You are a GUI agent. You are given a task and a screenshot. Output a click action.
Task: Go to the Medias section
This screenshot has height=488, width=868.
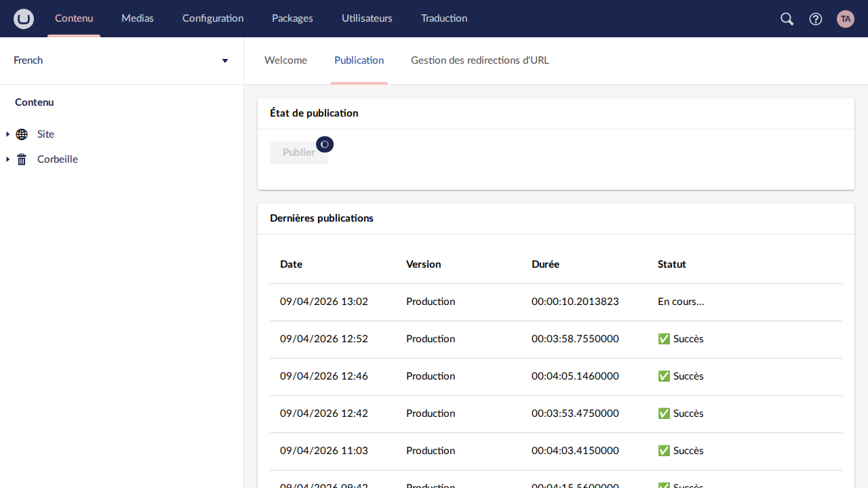tap(138, 18)
